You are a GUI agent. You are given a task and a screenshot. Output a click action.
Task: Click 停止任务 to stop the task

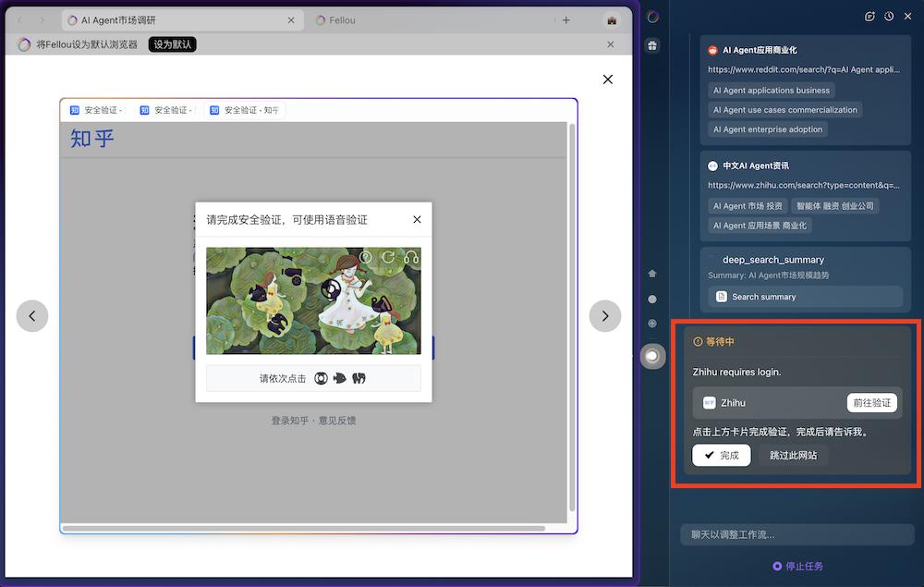[x=798, y=566]
